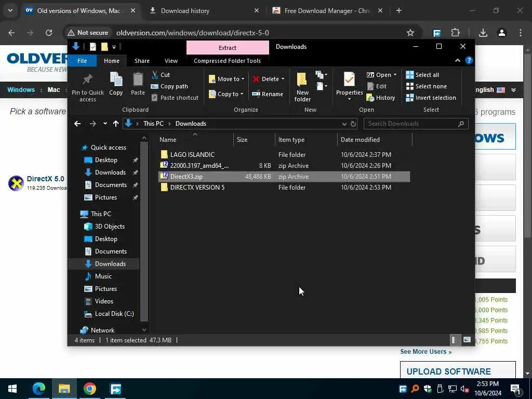The width and height of the screenshot is (532, 399).
Task: Switch to the Share ribbon tab
Action: point(142,61)
